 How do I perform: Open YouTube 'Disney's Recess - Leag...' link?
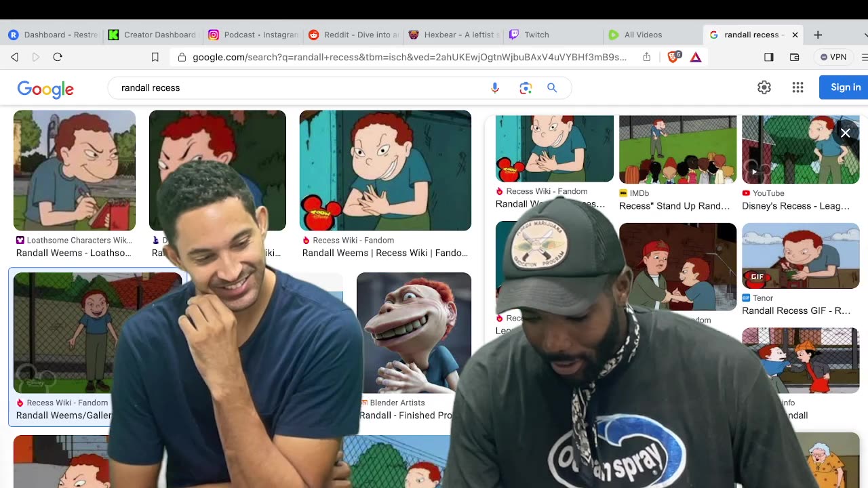[x=796, y=206]
